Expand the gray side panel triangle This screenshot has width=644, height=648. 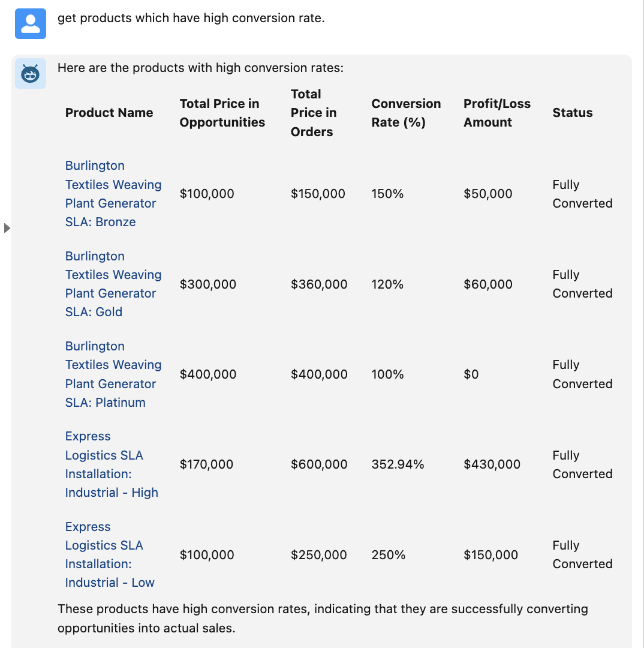(x=7, y=228)
